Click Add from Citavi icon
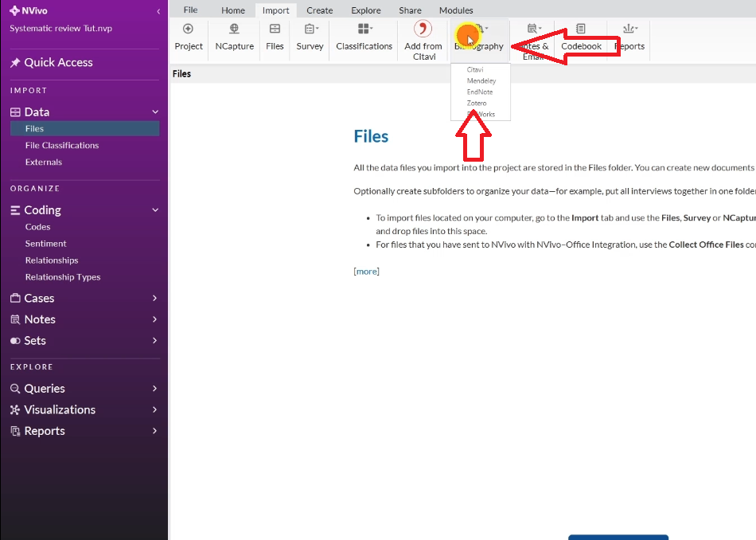Viewport: 756px width, 540px height. (x=423, y=29)
